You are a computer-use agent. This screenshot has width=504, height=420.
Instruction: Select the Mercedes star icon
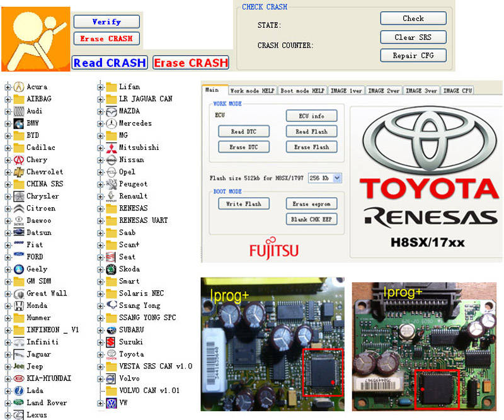(112, 123)
